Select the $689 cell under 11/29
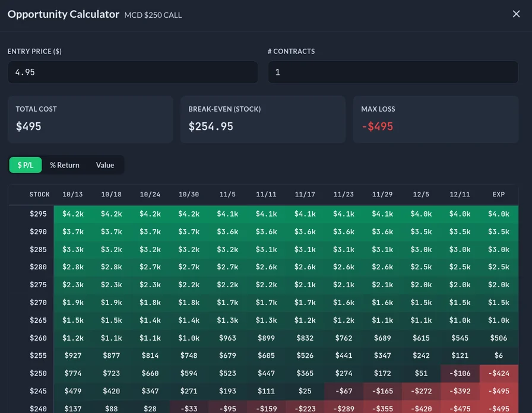Viewport: 532px width, 413px height. coord(382,338)
